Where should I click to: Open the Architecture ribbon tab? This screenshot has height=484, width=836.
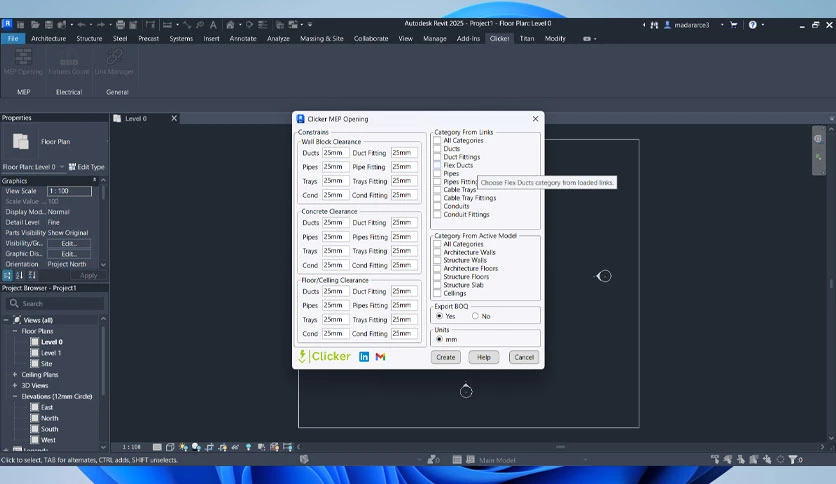pos(49,38)
